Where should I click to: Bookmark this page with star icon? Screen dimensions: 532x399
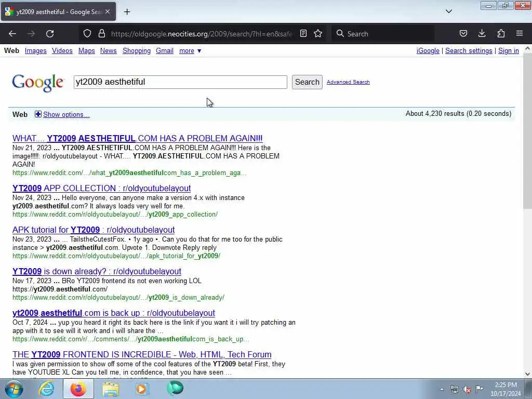[x=318, y=34]
